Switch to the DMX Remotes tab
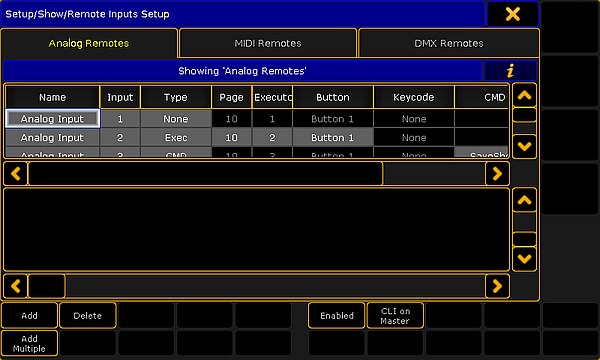 pos(449,43)
